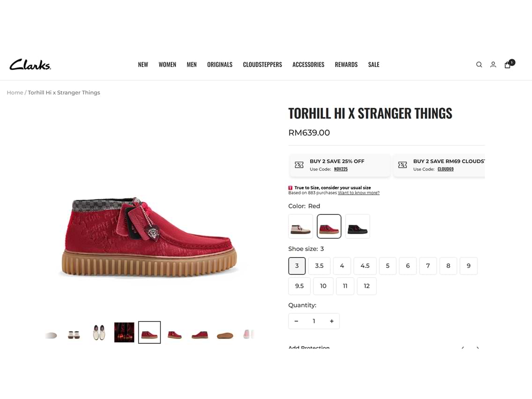Screen dimensions: 532x399
Task: Select shoe size 4.5
Action: pyautogui.click(x=365, y=266)
